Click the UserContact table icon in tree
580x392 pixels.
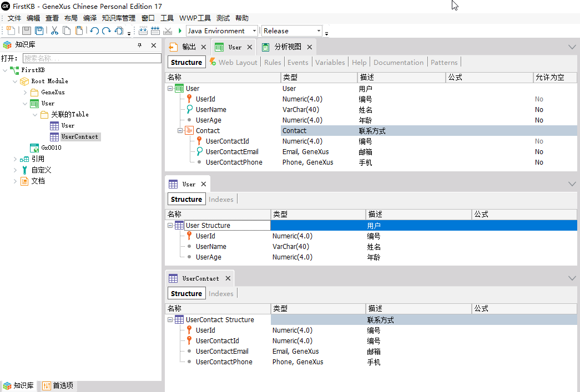(54, 137)
